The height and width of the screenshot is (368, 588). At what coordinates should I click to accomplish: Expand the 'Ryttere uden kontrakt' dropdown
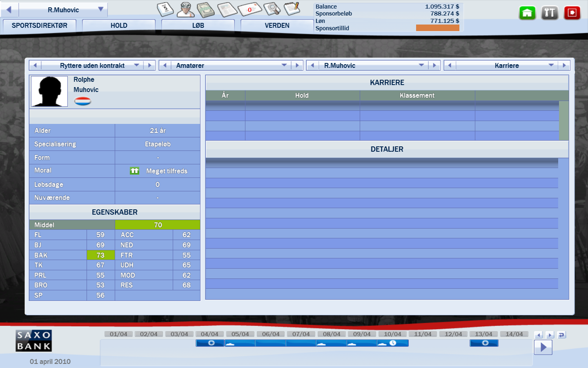click(136, 65)
